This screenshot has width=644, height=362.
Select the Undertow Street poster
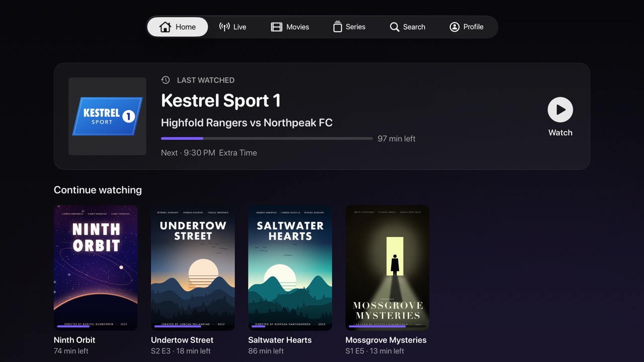point(193,267)
